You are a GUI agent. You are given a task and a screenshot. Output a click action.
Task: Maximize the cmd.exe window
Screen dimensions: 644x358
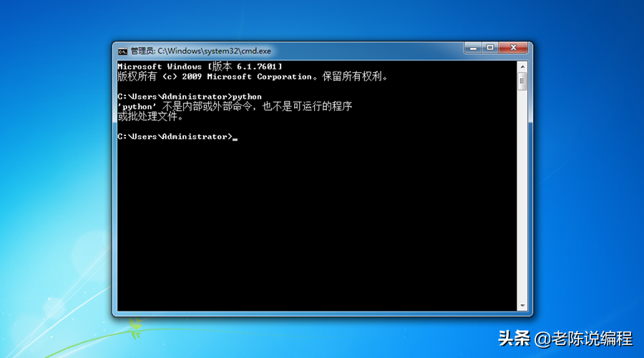point(490,48)
